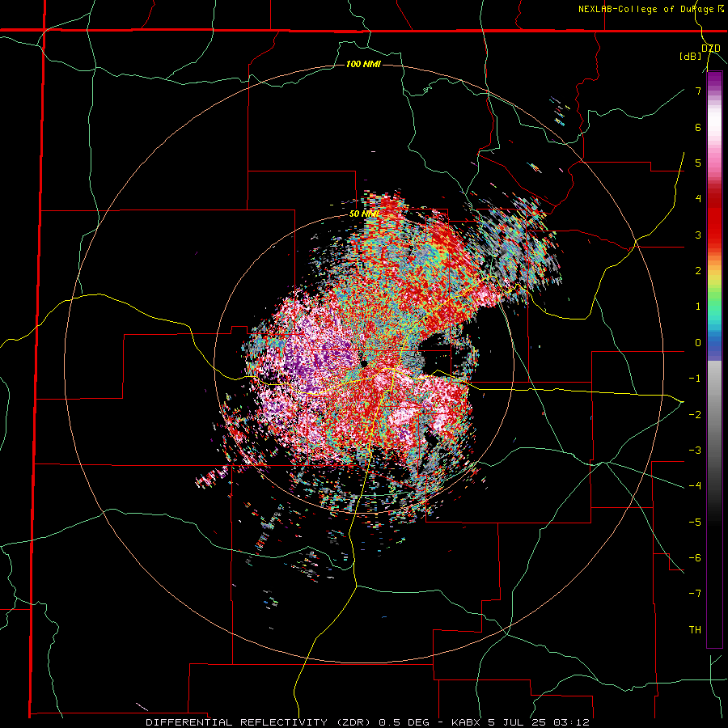
Task: Click the 2 value on color scale
Action: pos(698,271)
